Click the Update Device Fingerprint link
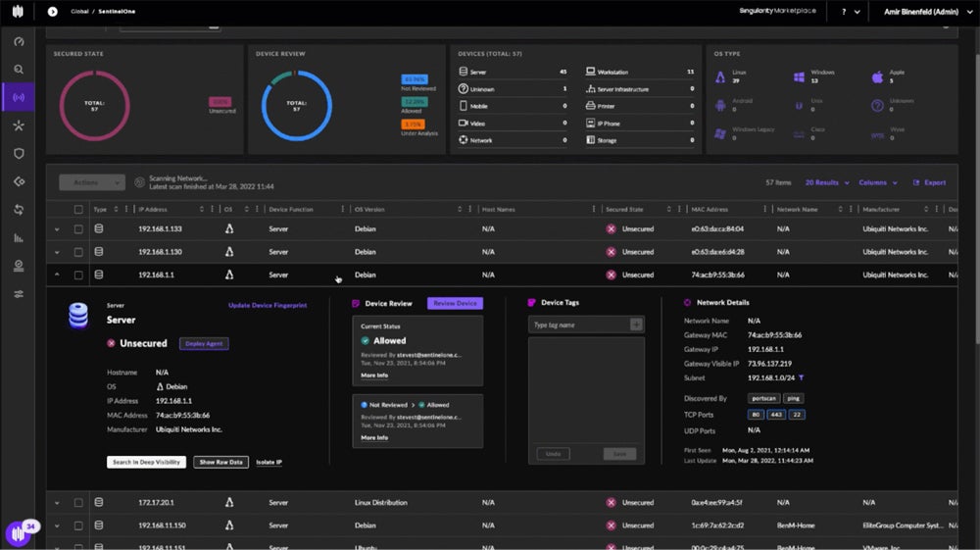This screenshot has height=550, width=980. 268,306
